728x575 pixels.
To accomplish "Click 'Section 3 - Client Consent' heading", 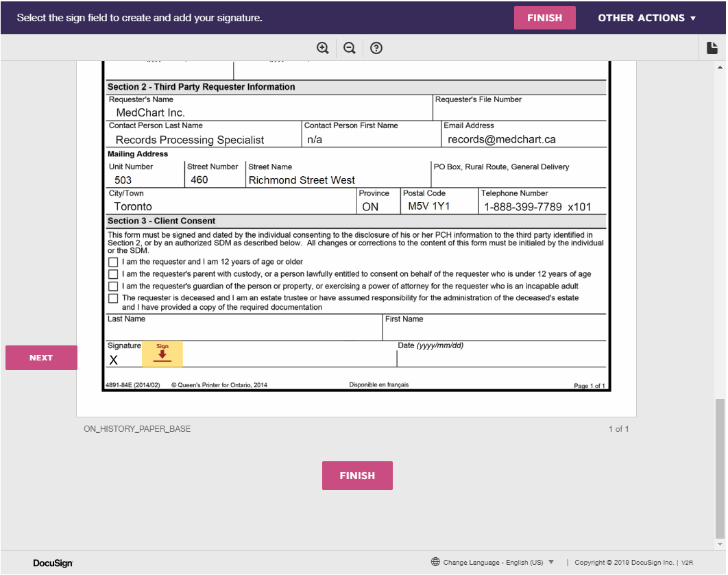I will tap(162, 221).
